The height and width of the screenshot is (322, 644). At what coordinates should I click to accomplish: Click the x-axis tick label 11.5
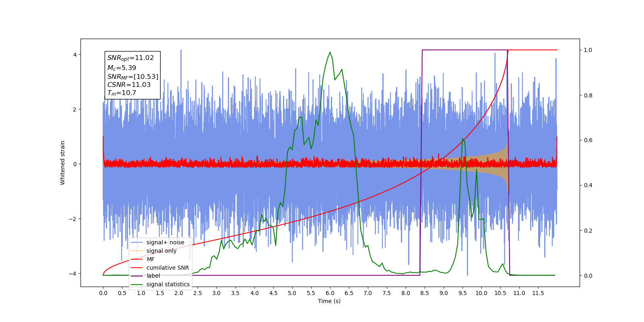coord(538,293)
